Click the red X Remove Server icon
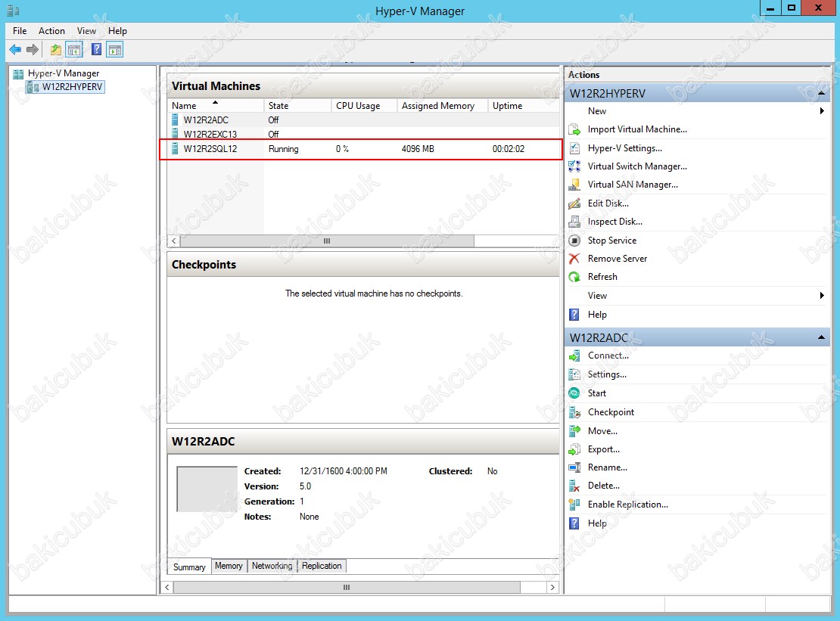Image resolution: width=840 pixels, height=621 pixels. pyautogui.click(x=574, y=259)
